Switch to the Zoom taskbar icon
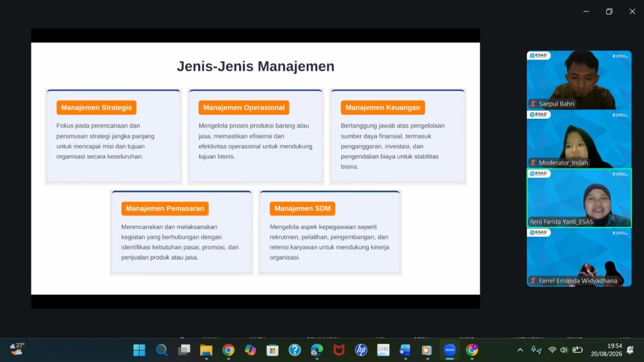This screenshot has height=362, width=644. click(450, 350)
